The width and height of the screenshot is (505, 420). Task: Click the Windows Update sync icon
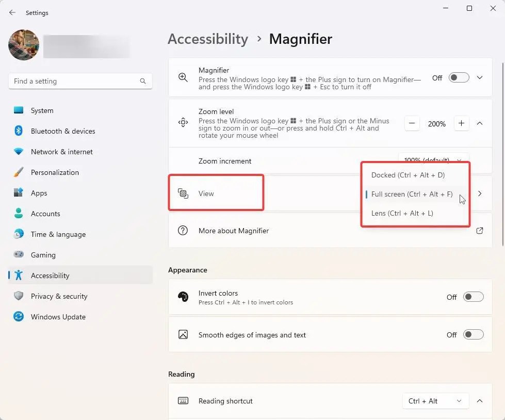point(19,317)
